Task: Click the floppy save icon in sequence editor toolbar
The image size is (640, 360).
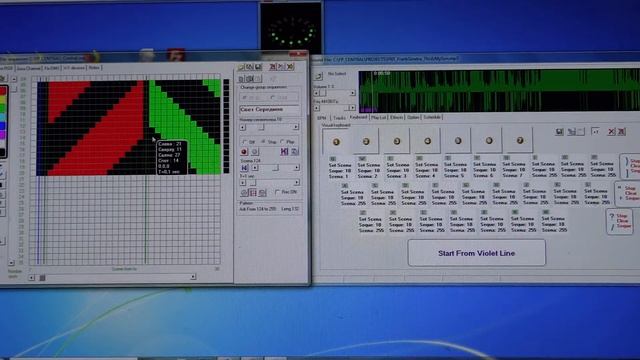Action: coord(258,67)
